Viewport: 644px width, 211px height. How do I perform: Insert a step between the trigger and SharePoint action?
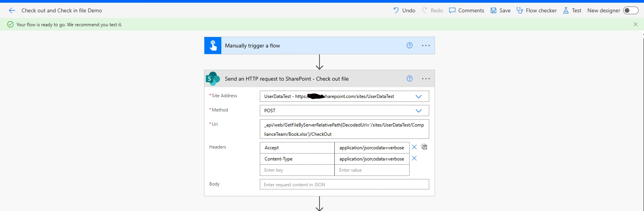tap(319, 62)
